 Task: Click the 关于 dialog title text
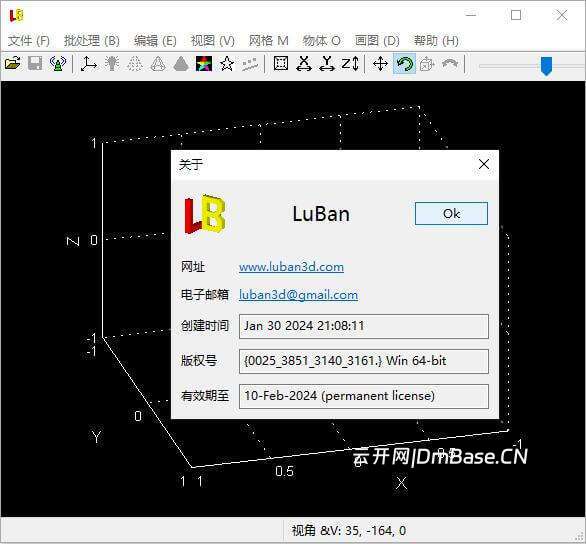pyautogui.click(x=191, y=164)
